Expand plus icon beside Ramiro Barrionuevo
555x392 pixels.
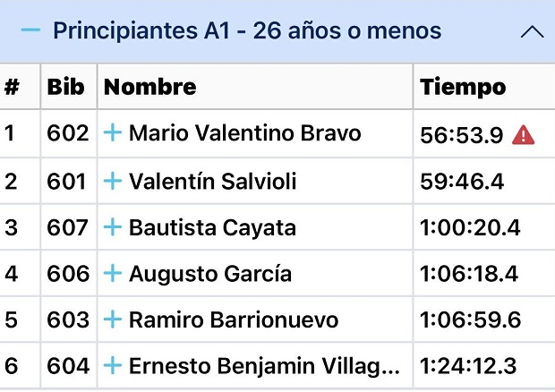[112, 320]
